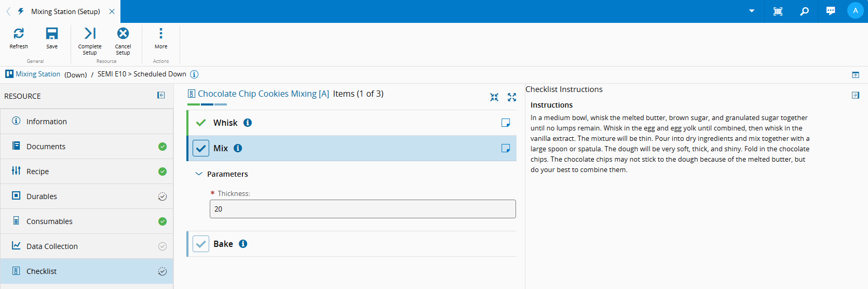Click the Complete Setup icon

point(90,34)
